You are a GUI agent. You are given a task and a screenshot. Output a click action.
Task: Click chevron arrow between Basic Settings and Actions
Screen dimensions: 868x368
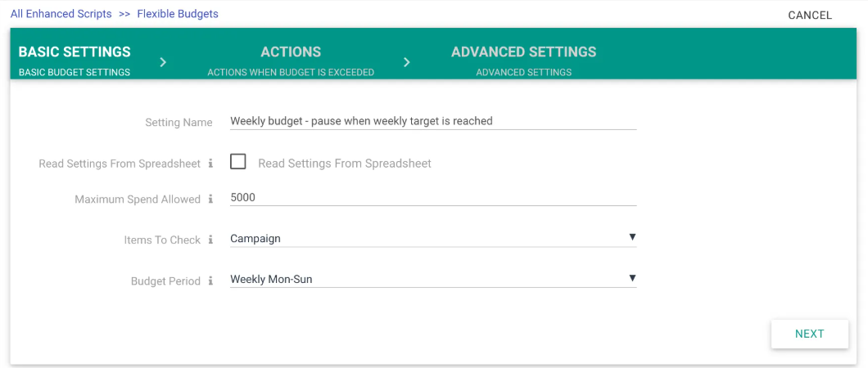tap(164, 62)
